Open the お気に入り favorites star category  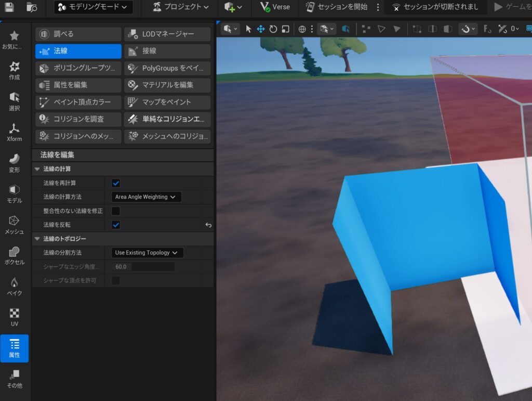point(14,40)
